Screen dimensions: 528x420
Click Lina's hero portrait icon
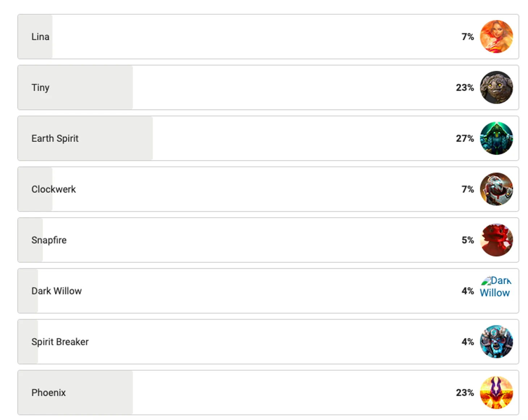(x=496, y=37)
